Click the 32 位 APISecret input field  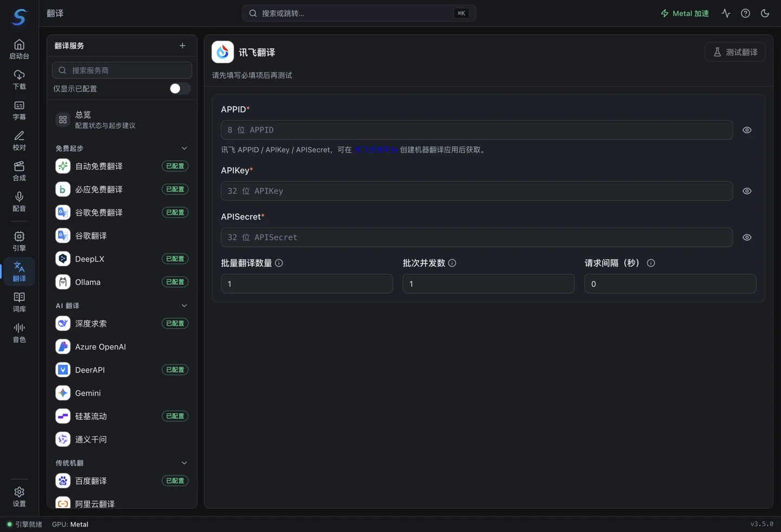point(477,238)
